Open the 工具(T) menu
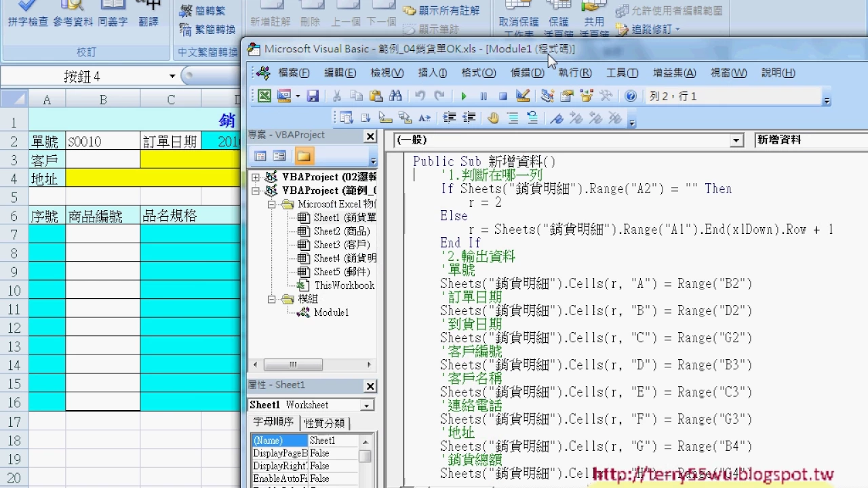This screenshot has height=488, width=868. click(x=622, y=73)
